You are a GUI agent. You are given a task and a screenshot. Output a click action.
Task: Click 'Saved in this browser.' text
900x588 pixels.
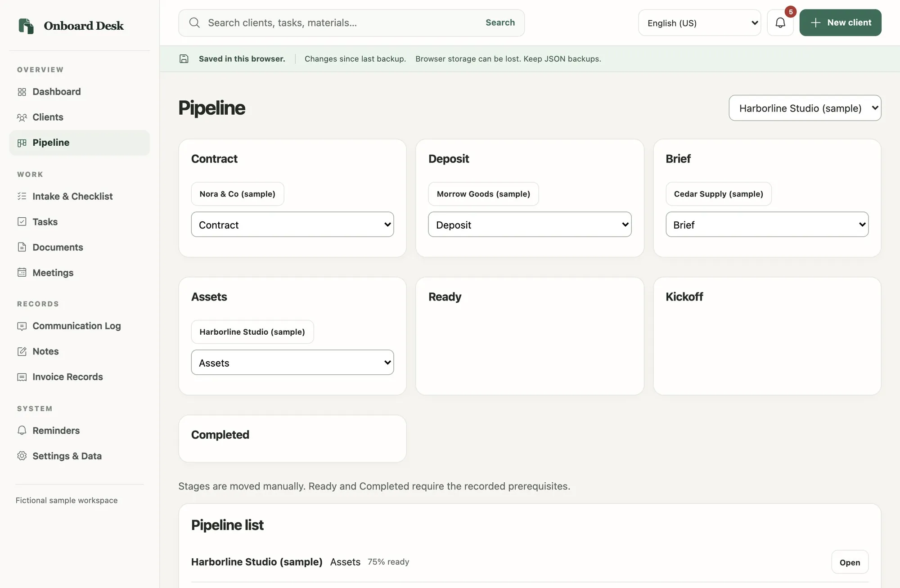point(242,59)
